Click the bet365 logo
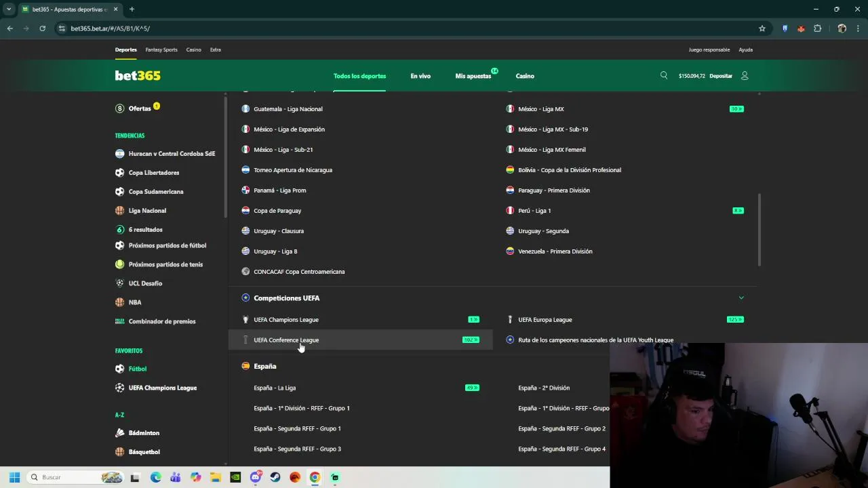Screen dimensions: 868x488 (x=138, y=76)
